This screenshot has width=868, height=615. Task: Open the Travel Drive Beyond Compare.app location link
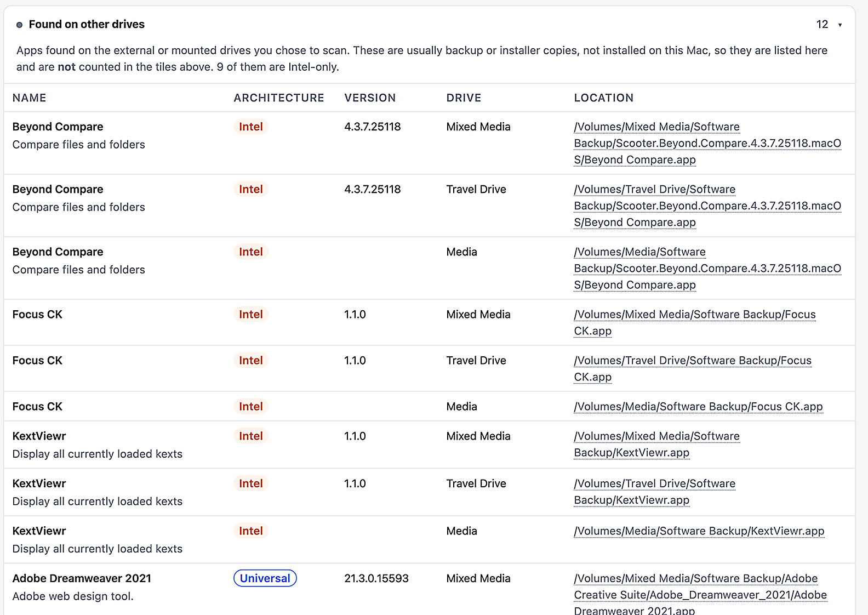point(707,206)
